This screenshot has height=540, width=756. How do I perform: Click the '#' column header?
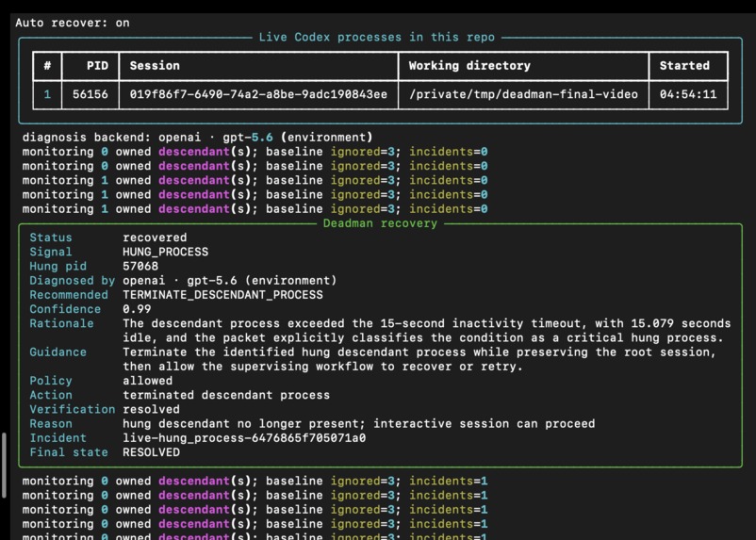47,66
